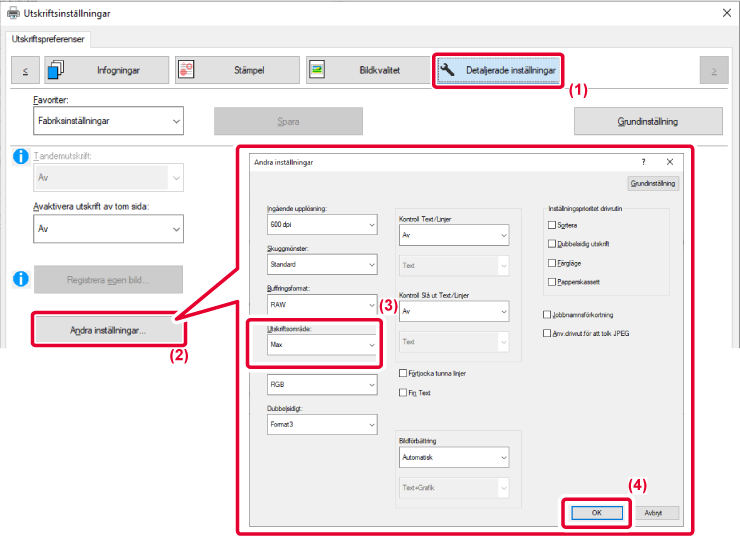The width and height of the screenshot is (740, 539).
Task: Click the info icon beside Tandemutskrift
Action: [19, 157]
